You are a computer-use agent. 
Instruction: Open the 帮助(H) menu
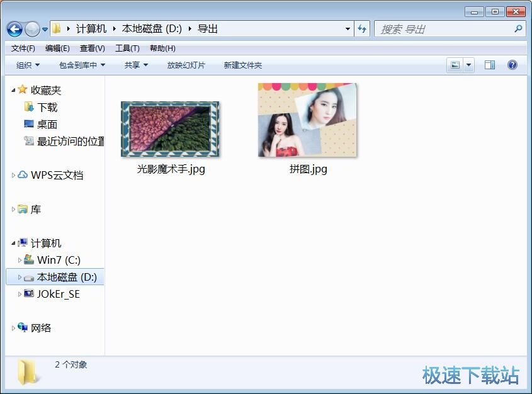162,48
